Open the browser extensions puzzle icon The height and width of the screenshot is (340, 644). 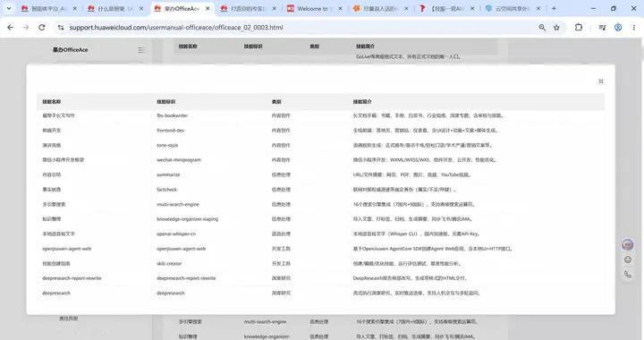click(579, 28)
